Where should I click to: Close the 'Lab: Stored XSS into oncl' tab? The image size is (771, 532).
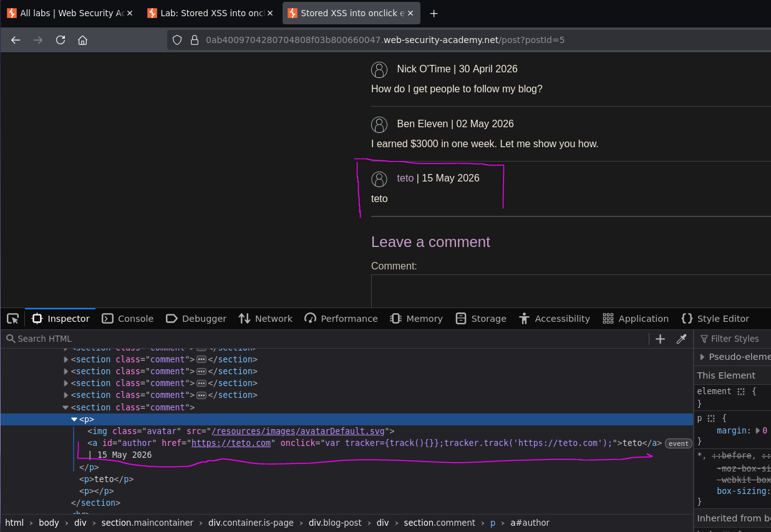click(x=270, y=13)
